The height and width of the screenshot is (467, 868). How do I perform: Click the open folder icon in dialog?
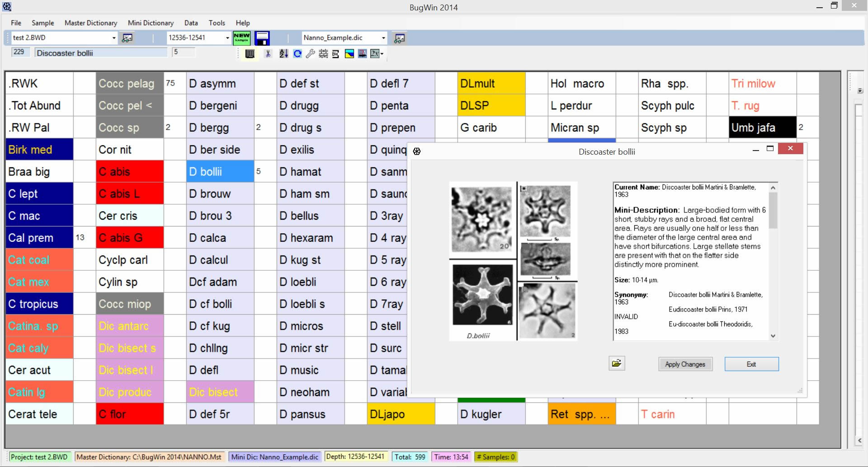tap(617, 363)
